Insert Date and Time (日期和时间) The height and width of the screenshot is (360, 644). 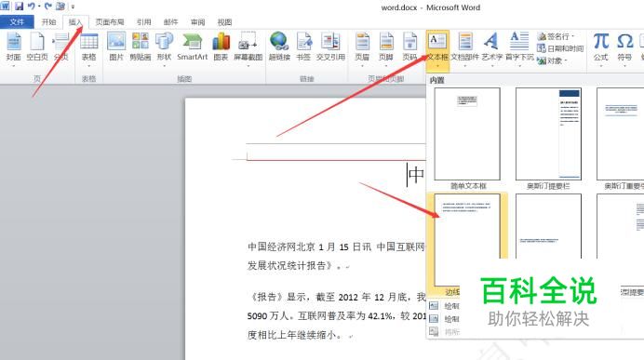click(x=560, y=48)
